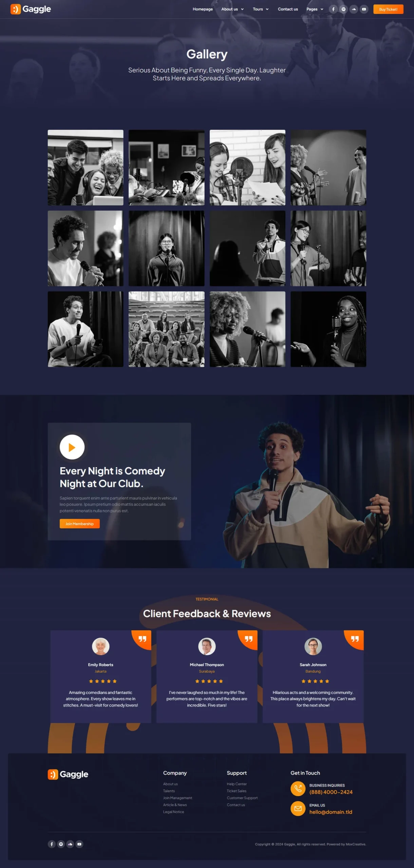Click the Join Membership button

pos(80,524)
